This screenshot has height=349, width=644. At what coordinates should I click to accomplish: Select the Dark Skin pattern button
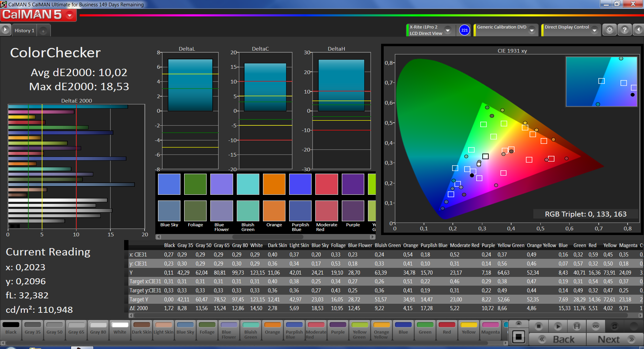point(142,330)
